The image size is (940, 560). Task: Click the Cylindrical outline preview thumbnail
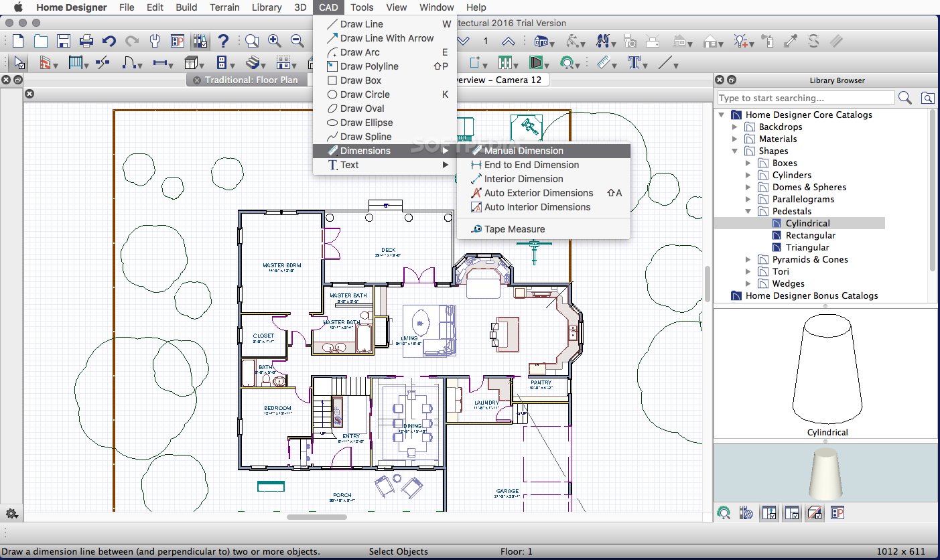click(827, 370)
